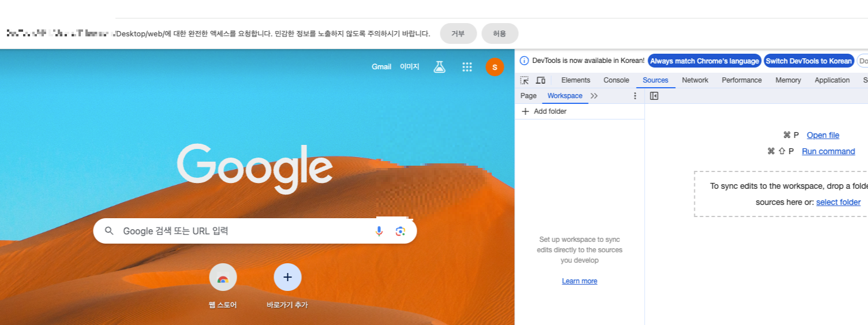The height and width of the screenshot is (325, 868).
Task: Click the magnifier icon in search box
Action: 109,231
